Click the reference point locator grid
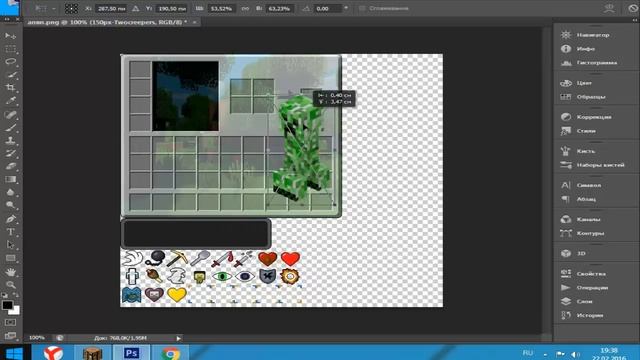The width and height of the screenshot is (640, 360). [x=71, y=9]
